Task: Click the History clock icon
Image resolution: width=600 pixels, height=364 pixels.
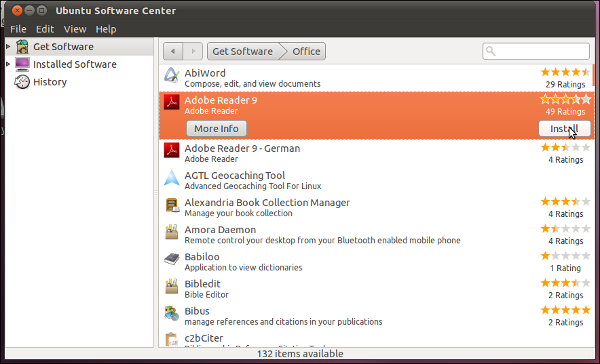Action: pyautogui.click(x=22, y=82)
